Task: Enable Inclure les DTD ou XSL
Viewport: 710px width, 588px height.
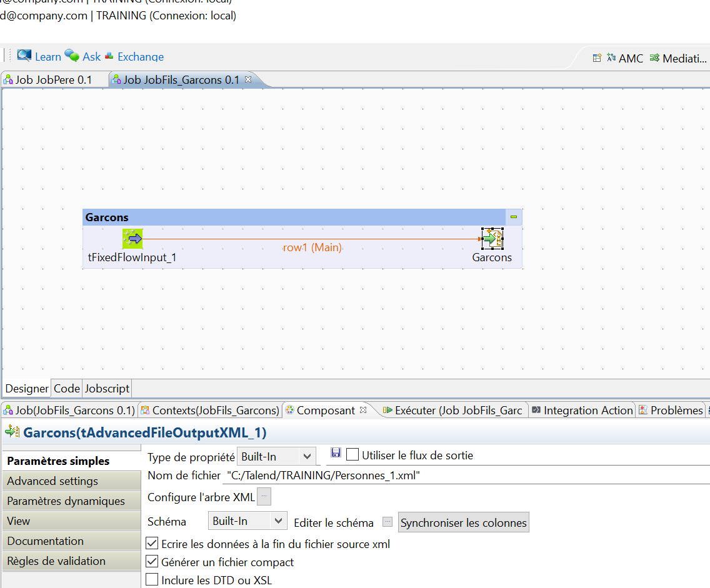Action: pos(151,579)
